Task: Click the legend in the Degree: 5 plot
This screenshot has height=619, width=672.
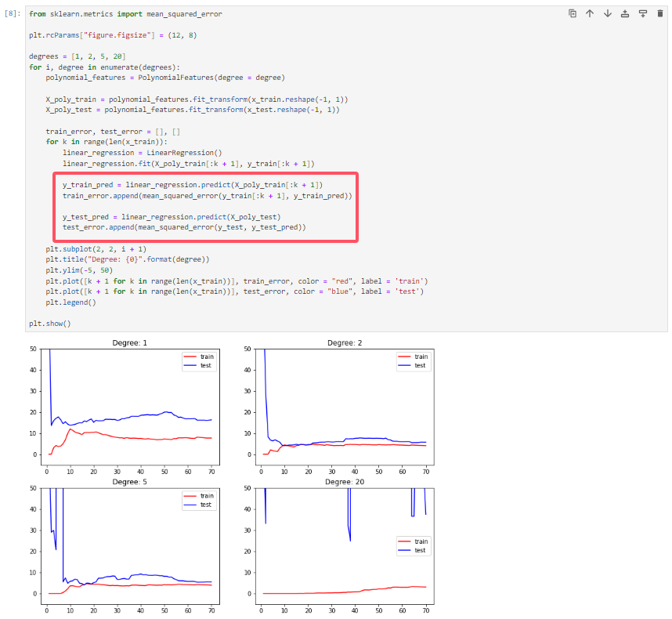Action: (x=199, y=500)
